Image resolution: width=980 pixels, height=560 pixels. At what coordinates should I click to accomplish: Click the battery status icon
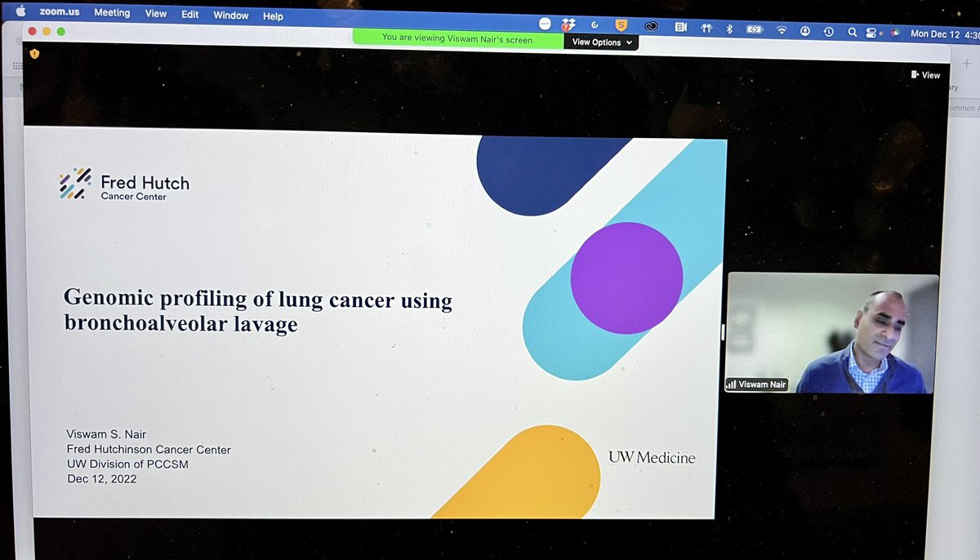click(755, 29)
